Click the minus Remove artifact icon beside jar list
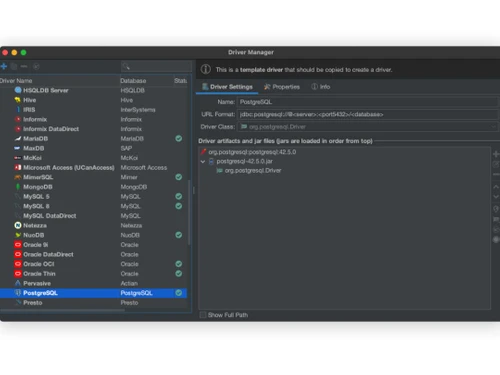Viewport: 500px width, 375px height. 496,174
